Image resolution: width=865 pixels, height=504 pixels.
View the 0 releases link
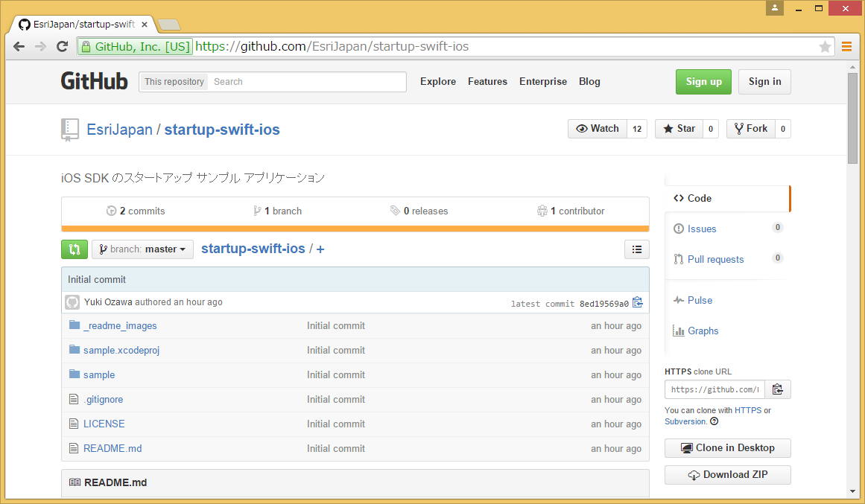[x=419, y=211]
